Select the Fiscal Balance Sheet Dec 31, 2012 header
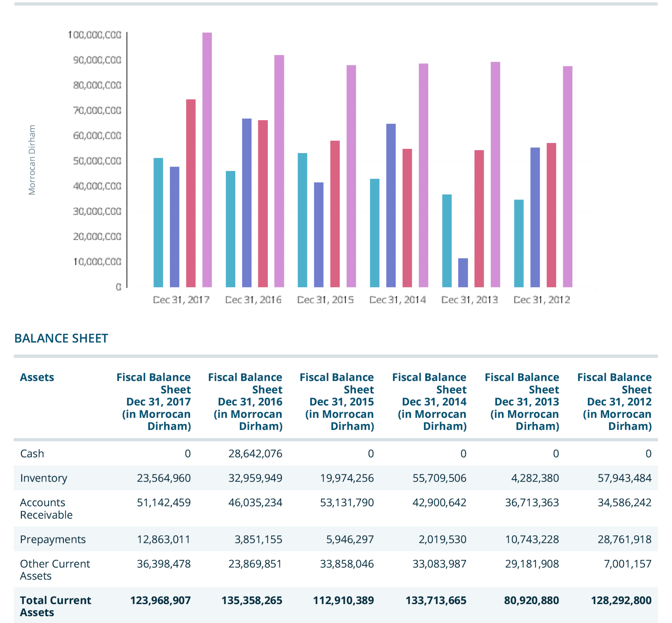672x623 pixels. click(x=615, y=402)
